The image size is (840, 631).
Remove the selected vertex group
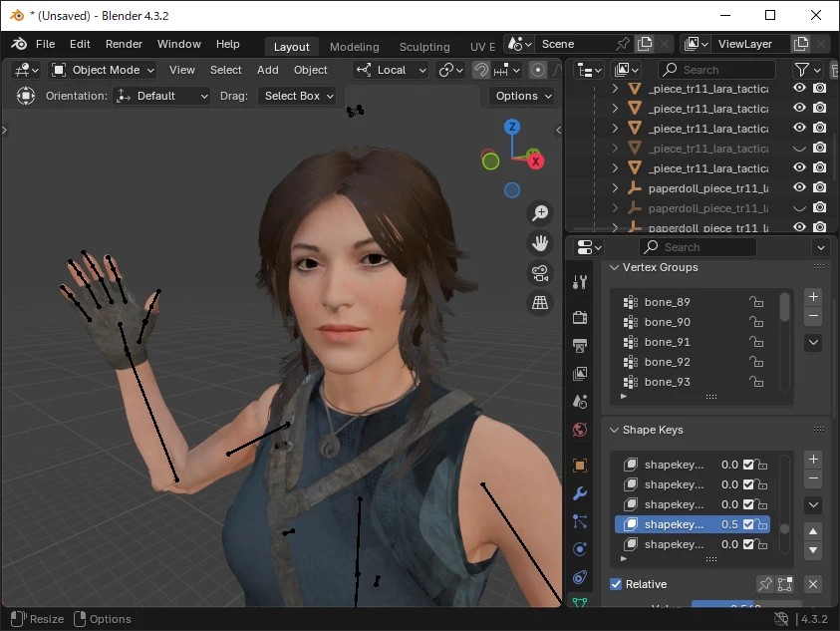[813, 316]
